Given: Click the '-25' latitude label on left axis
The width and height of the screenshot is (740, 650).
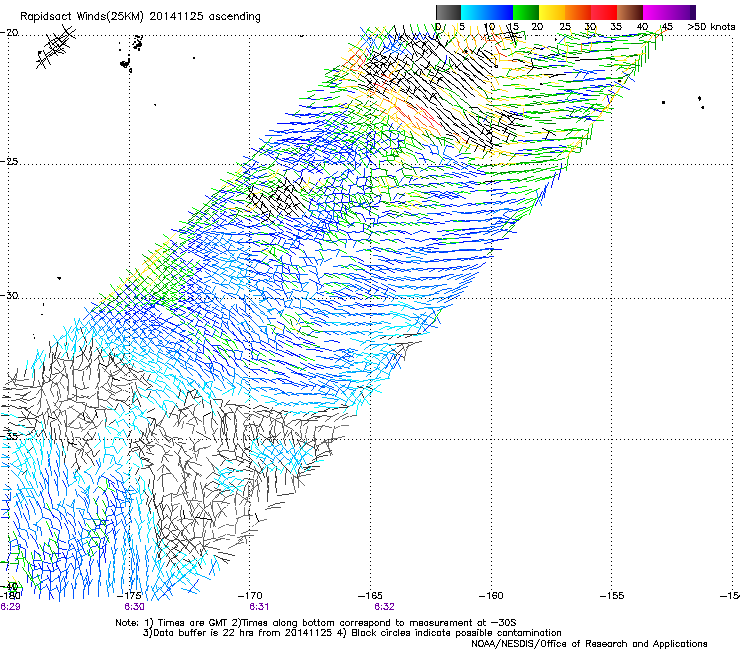Looking at the screenshot, I should tap(9, 162).
